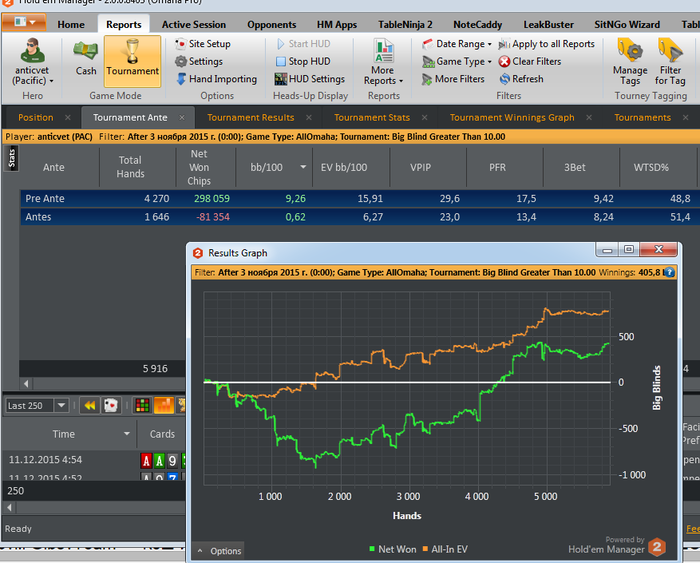Click the Refresh filters button
The width and height of the screenshot is (700, 563).
[x=521, y=79]
